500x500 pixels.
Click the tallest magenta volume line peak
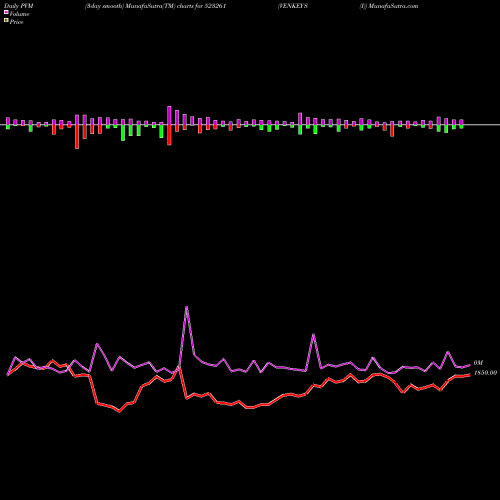[186, 307]
